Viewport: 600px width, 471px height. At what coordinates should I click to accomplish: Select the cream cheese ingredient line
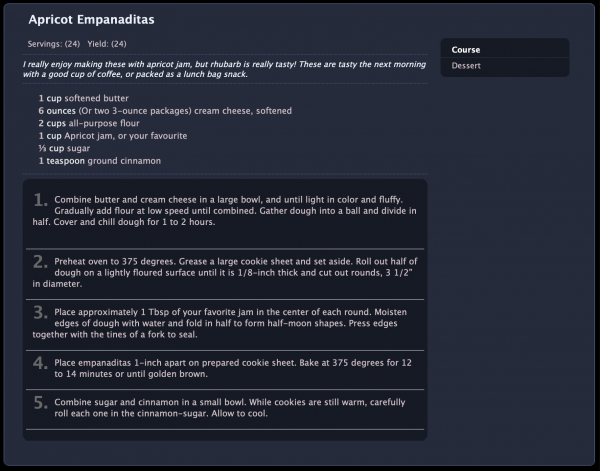tap(165, 111)
